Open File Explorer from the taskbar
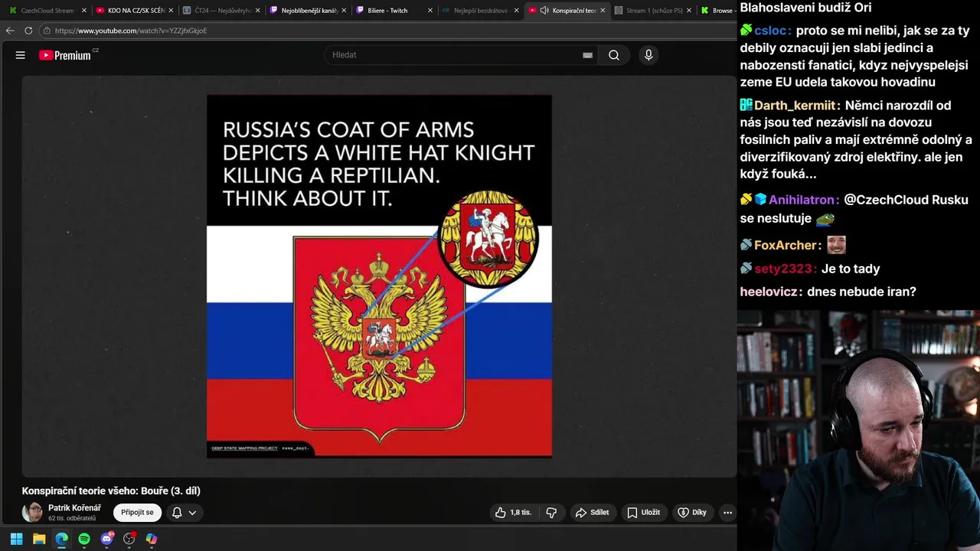Viewport: 980px width, 551px height. (39, 539)
